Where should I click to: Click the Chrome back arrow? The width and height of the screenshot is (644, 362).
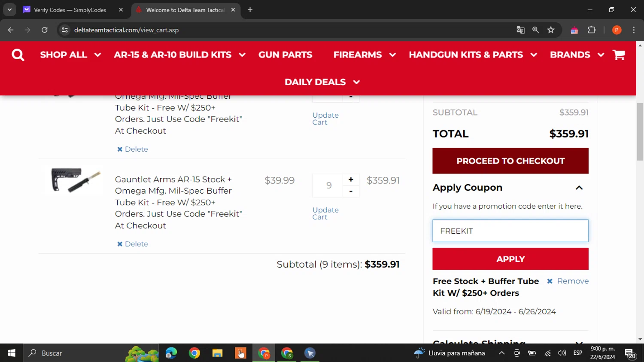11,30
